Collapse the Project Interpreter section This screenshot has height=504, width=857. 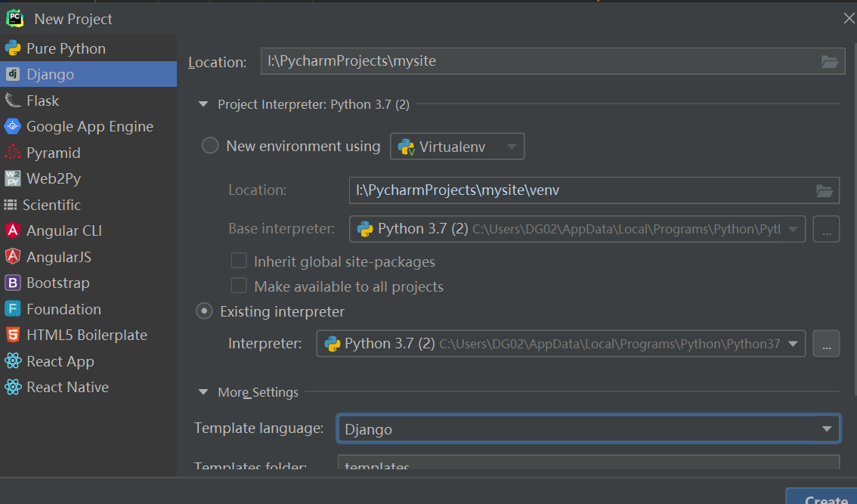[x=203, y=104]
